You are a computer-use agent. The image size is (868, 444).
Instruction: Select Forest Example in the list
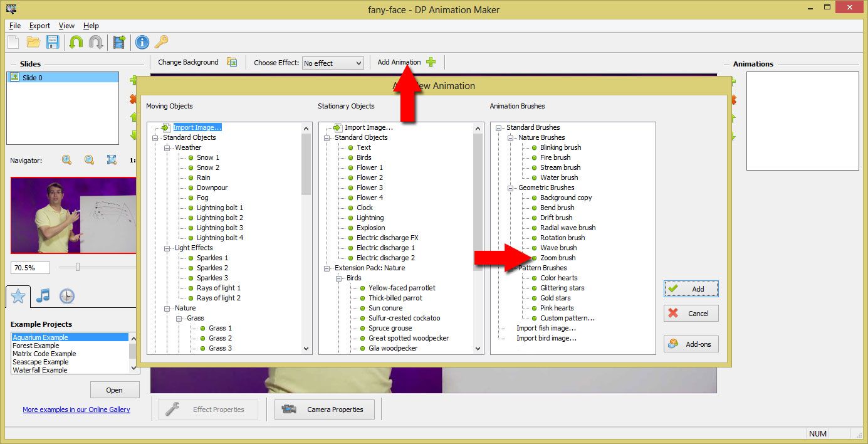tap(36, 346)
